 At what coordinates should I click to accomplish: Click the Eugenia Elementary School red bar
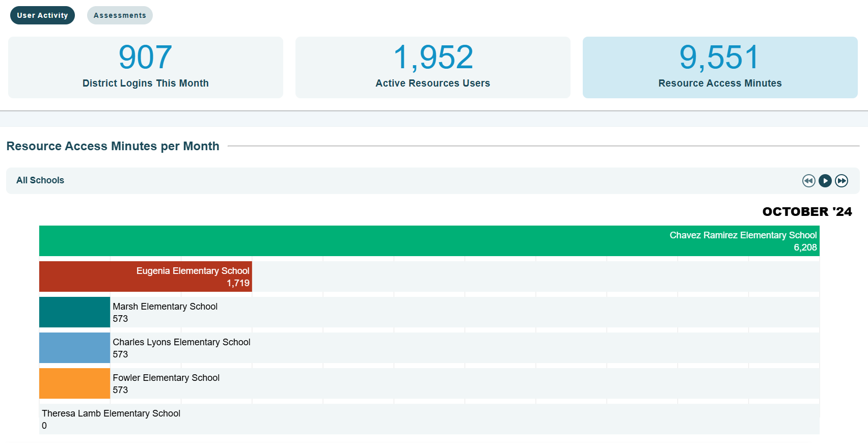pos(146,276)
